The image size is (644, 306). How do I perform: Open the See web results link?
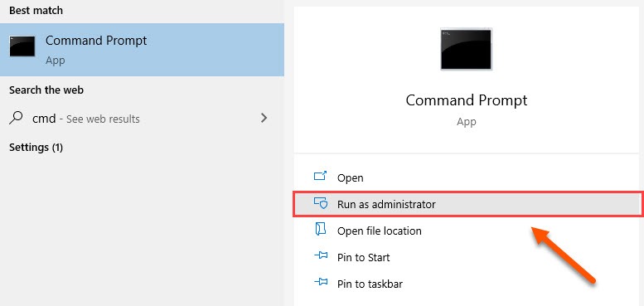tap(103, 119)
